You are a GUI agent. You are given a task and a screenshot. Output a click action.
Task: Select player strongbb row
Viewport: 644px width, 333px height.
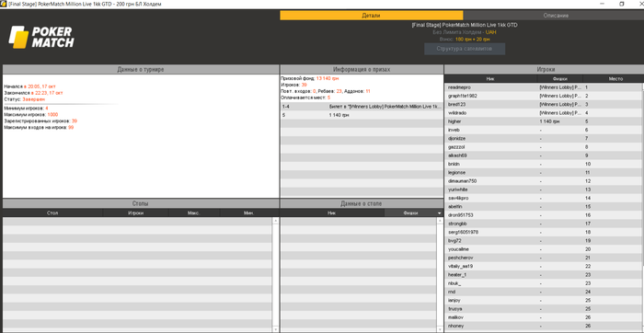[x=542, y=224]
